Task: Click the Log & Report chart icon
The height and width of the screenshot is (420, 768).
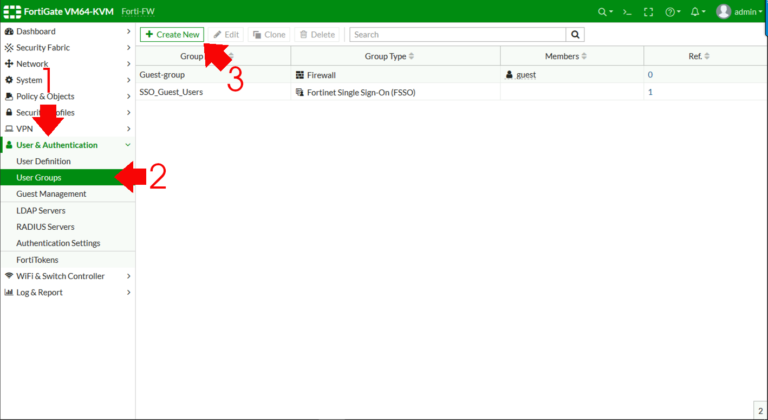Action: tap(9, 292)
